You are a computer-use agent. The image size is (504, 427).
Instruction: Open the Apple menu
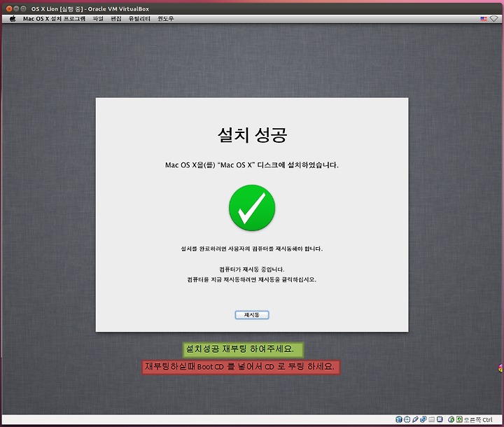pos(13,19)
